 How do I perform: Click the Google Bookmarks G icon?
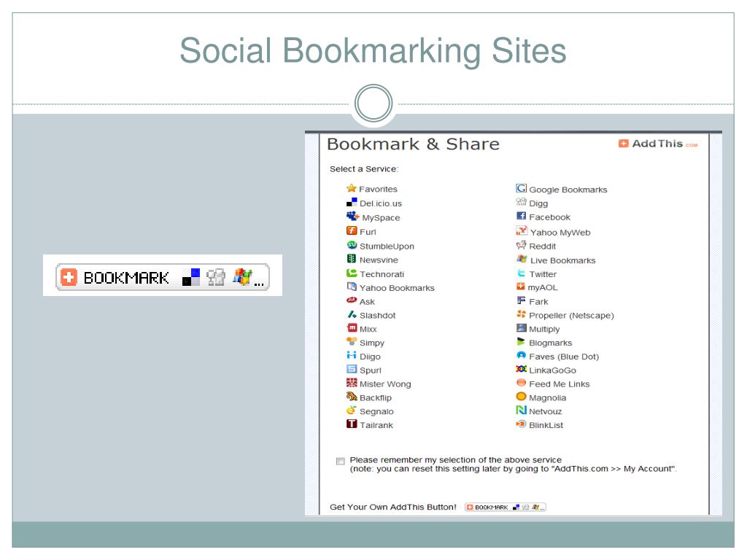[521, 188]
